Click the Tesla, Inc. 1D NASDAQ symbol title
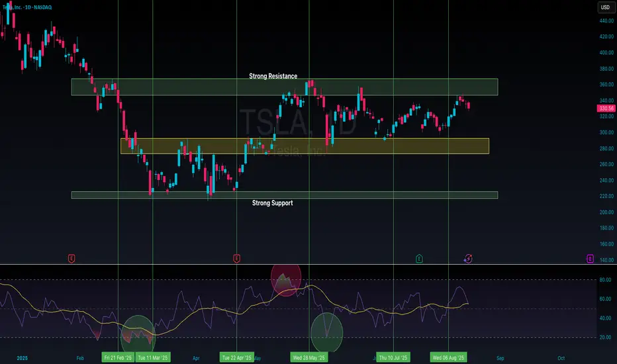 coord(26,7)
